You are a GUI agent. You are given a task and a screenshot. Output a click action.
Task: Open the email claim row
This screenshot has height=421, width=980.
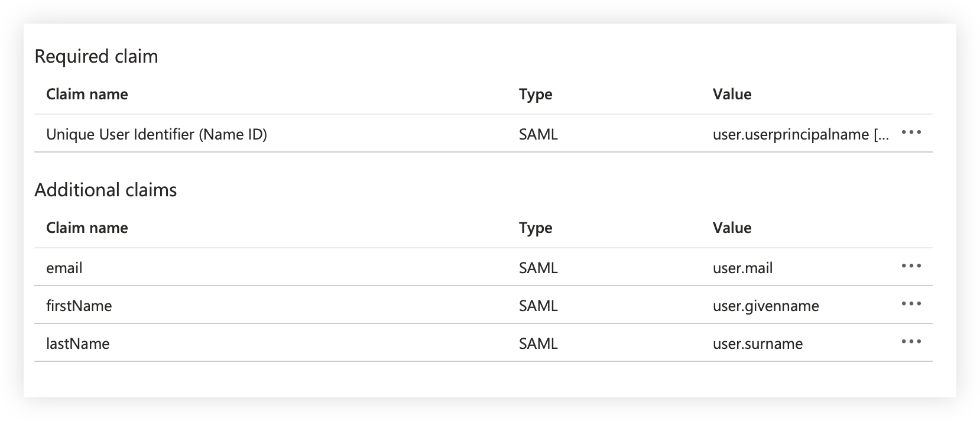point(64,268)
